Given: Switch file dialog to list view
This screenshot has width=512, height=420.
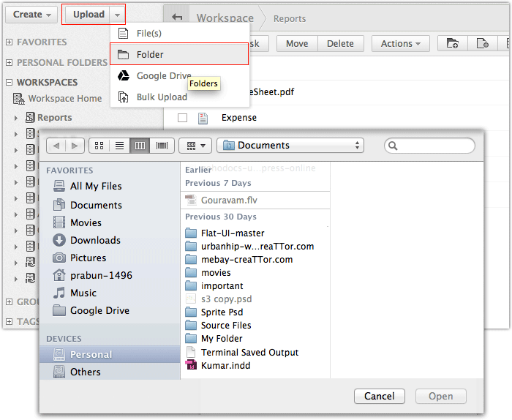Looking at the screenshot, I should pos(119,146).
